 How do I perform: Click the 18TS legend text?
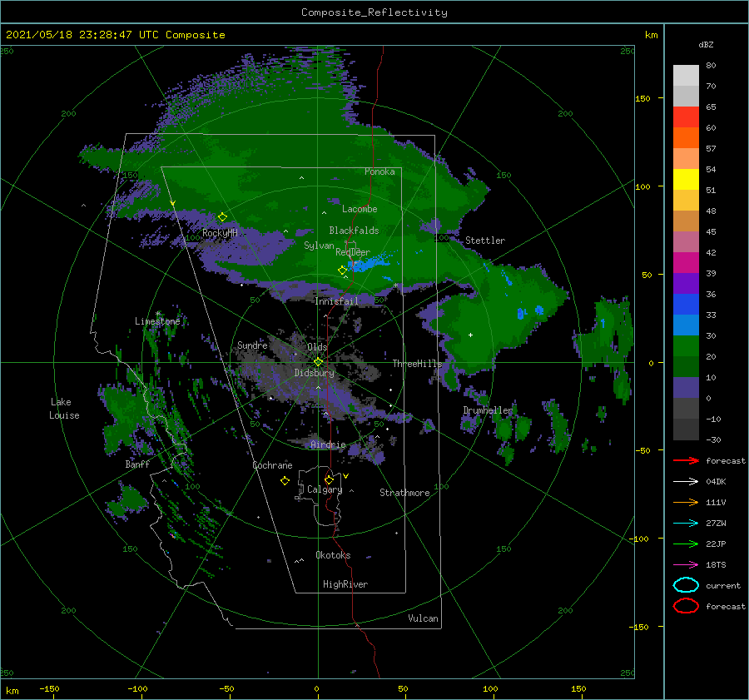[x=716, y=565]
